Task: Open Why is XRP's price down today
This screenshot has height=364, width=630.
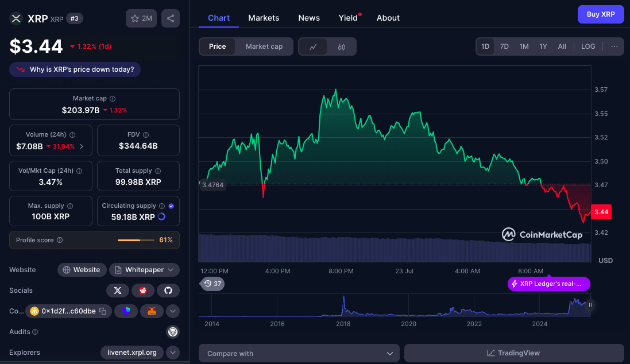Action: 75,69
